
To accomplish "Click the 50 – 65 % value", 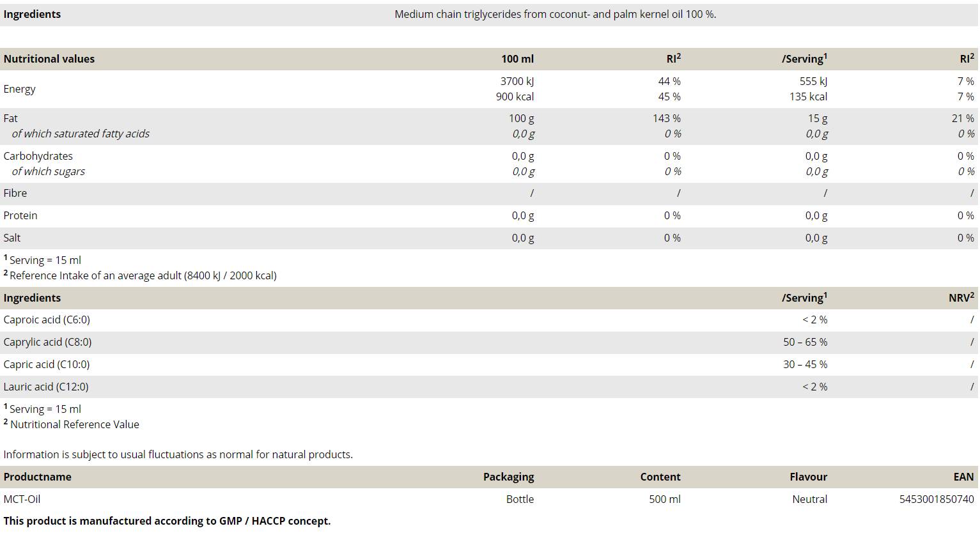I will tap(805, 342).
